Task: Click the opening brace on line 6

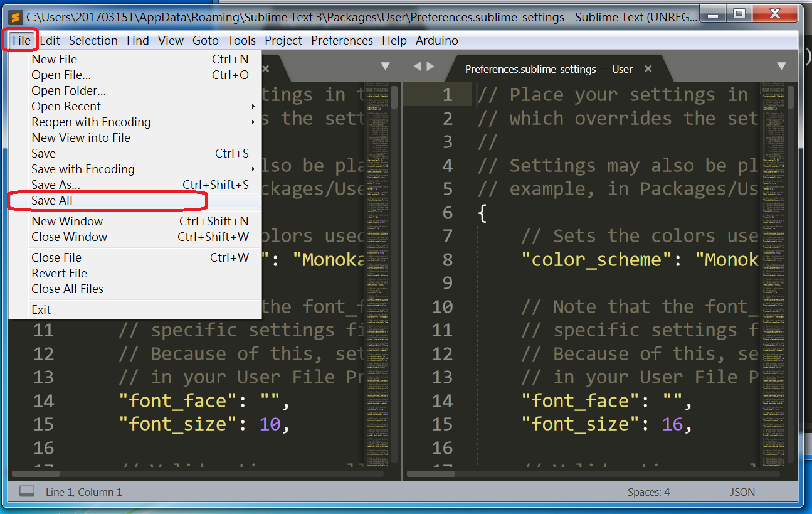Action: (482, 213)
